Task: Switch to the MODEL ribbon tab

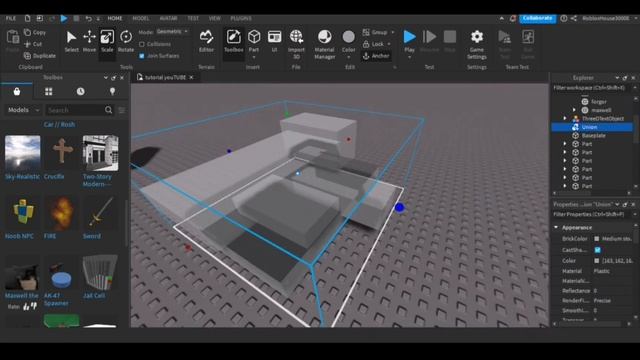Action: (x=141, y=18)
